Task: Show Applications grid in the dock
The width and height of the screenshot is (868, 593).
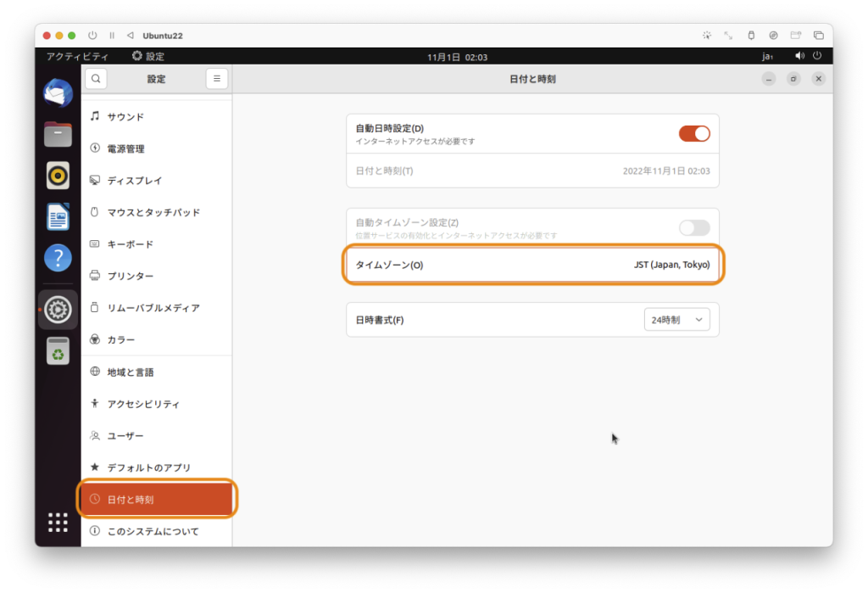Action: coord(58,523)
